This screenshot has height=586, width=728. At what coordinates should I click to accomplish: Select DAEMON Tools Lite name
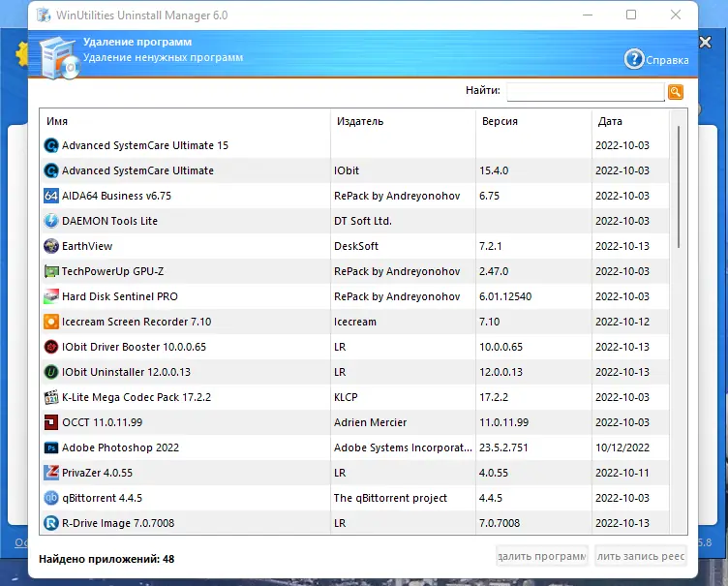click(110, 221)
